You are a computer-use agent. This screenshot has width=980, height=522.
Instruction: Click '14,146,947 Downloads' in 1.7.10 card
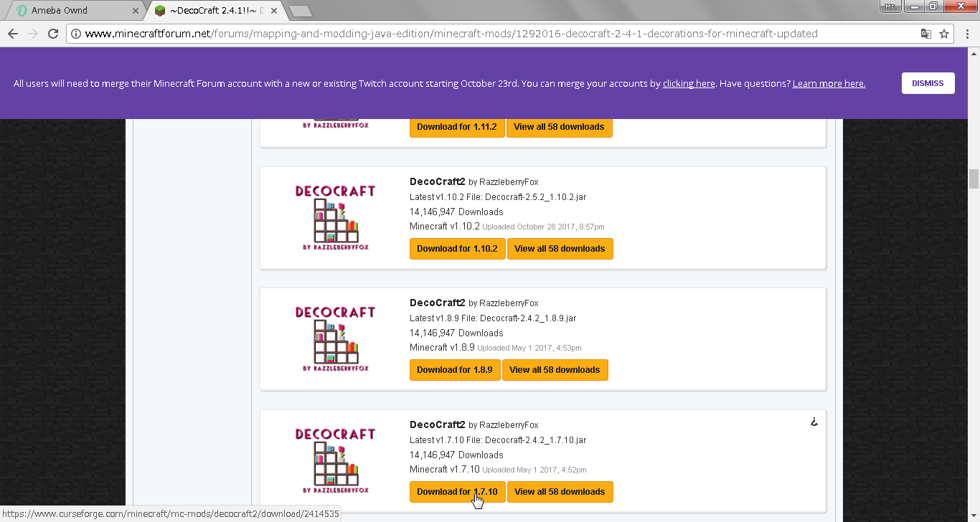pos(456,455)
